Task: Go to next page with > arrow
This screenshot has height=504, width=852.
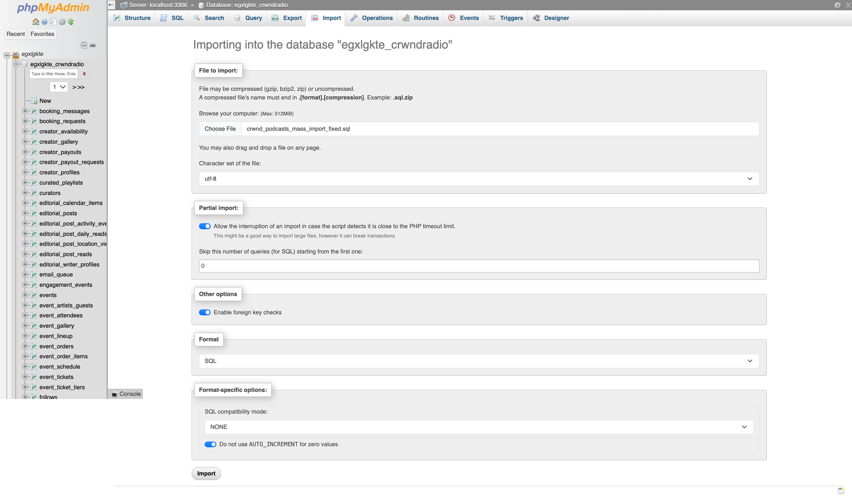Action: [74, 87]
